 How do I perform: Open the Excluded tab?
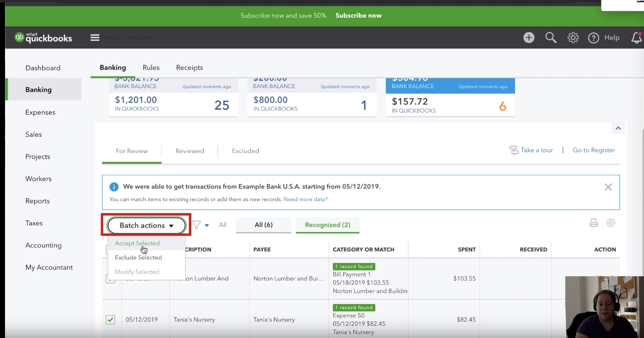[x=246, y=151]
